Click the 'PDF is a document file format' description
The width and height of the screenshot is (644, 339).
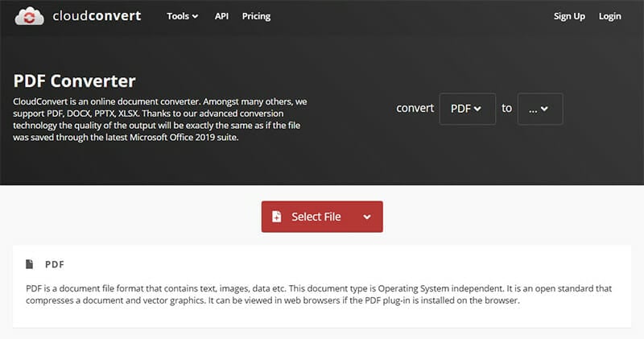pos(319,294)
